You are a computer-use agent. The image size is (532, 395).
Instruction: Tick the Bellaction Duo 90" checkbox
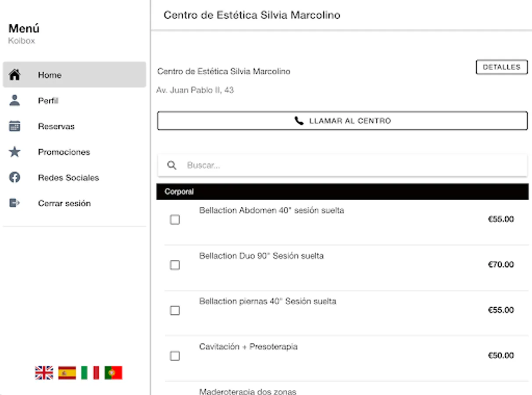175,265
